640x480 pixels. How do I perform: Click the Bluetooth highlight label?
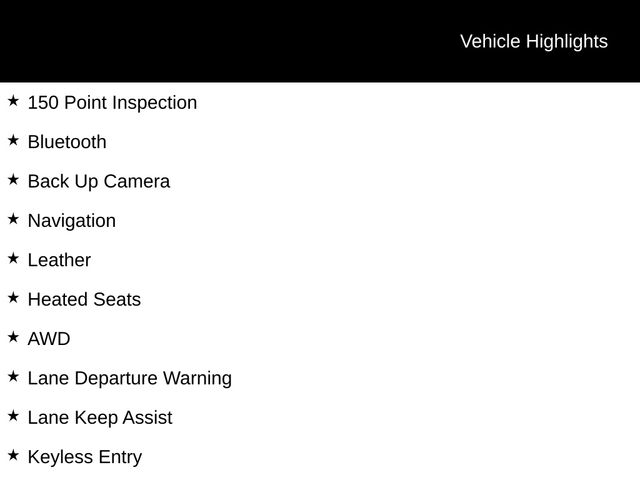coord(67,142)
